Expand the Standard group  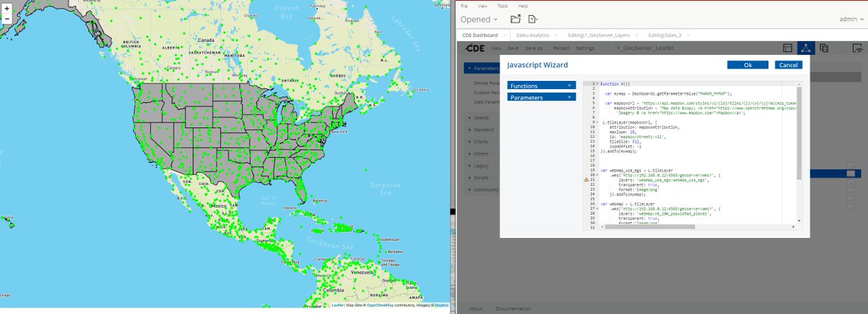[482, 130]
